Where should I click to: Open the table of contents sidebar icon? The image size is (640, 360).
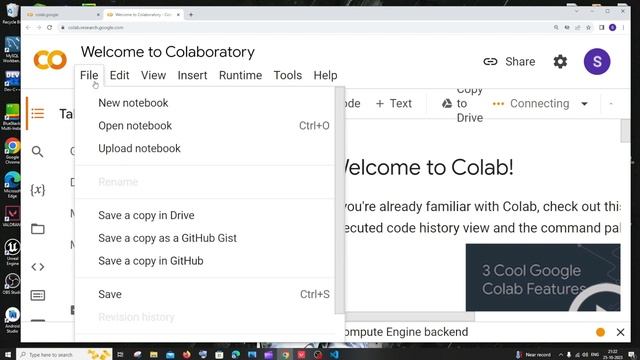tap(38, 113)
